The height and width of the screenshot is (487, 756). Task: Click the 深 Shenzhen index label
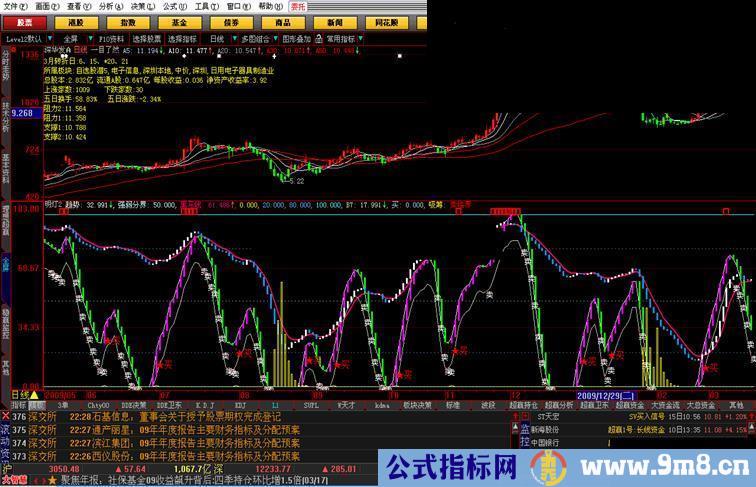pos(217,468)
